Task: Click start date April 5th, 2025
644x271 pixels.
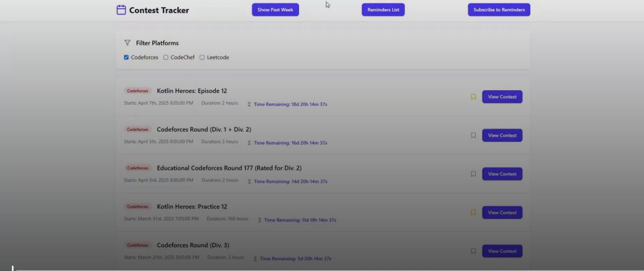Action: (x=159, y=141)
